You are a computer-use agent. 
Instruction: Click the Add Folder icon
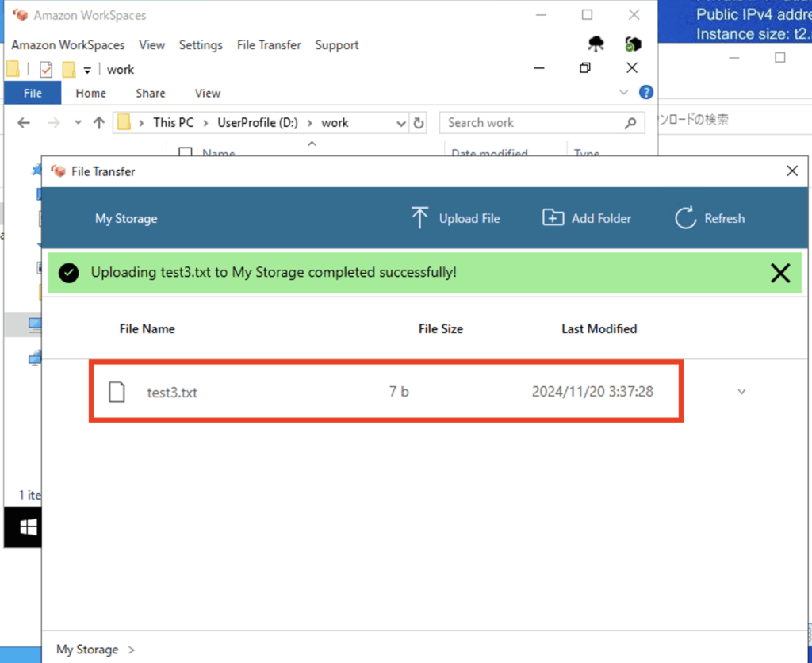coord(553,218)
